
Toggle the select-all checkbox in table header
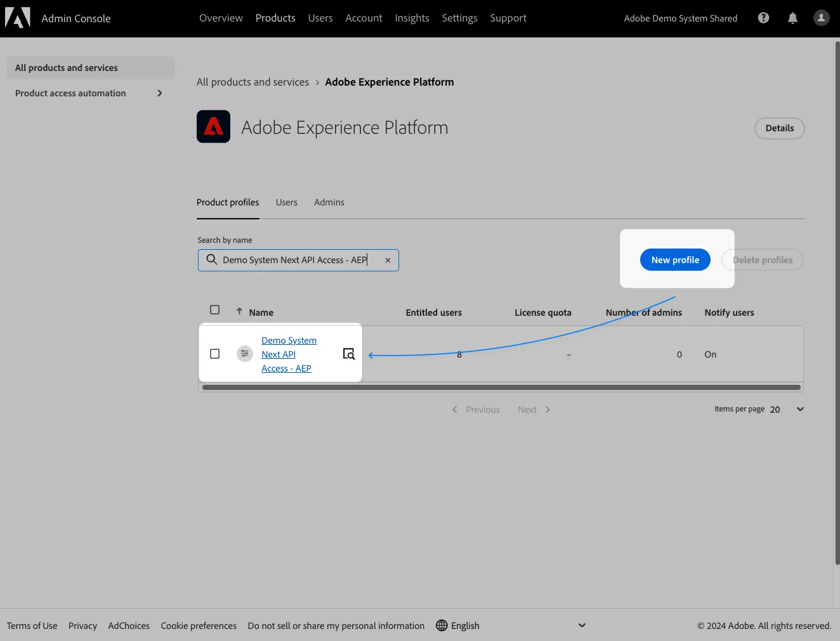[x=214, y=310]
